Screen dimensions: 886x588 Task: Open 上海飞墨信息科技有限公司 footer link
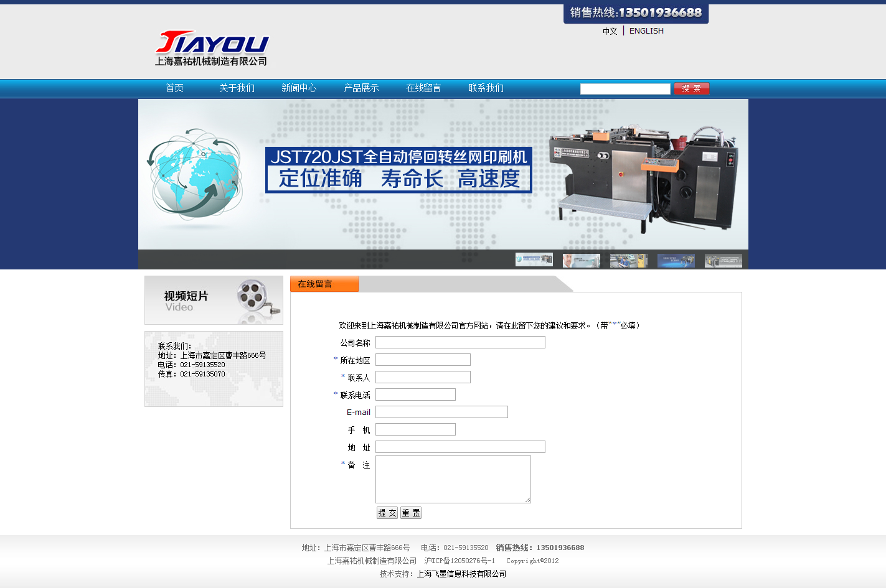(x=461, y=574)
